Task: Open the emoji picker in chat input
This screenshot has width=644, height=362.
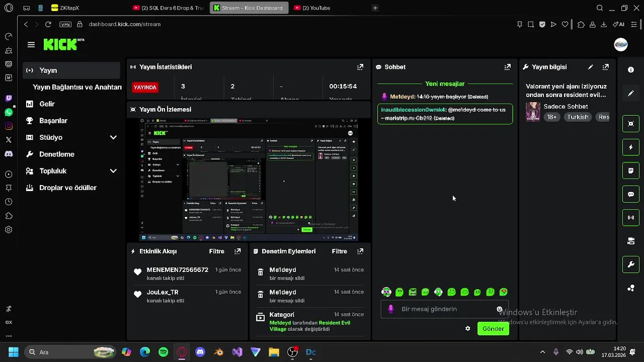Action: [500, 309]
